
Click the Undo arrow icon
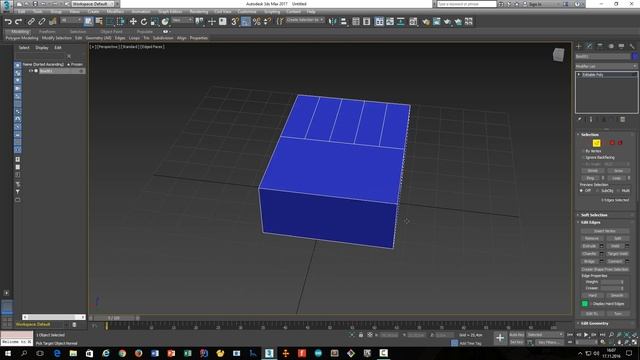[x=8, y=22]
